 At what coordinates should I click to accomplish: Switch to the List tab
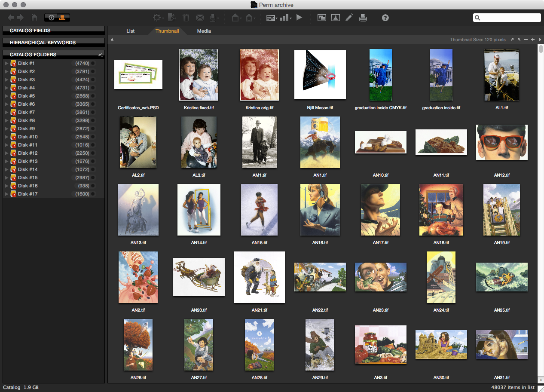point(131,31)
